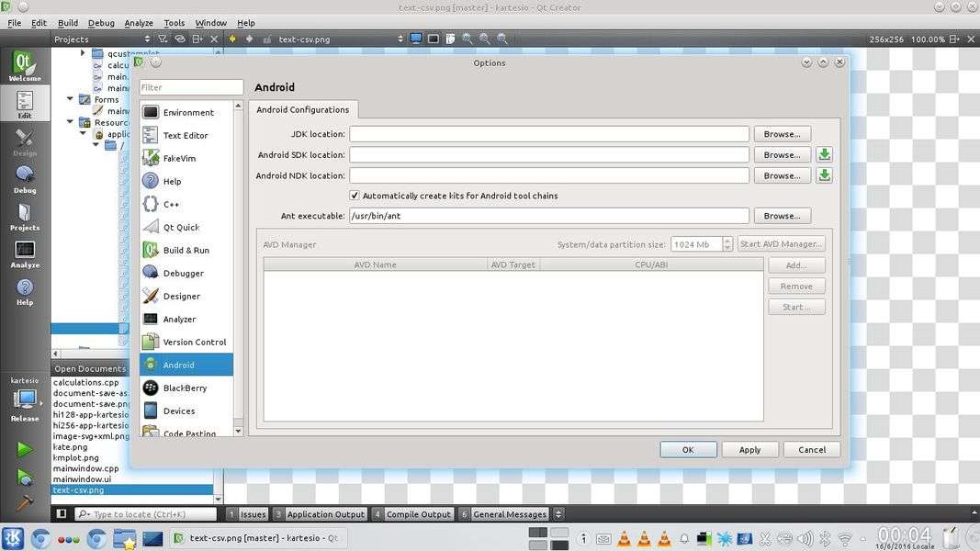Focus the JDK location field
The width and height of the screenshot is (980, 551).
pyautogui.click(x=548, y=134)
